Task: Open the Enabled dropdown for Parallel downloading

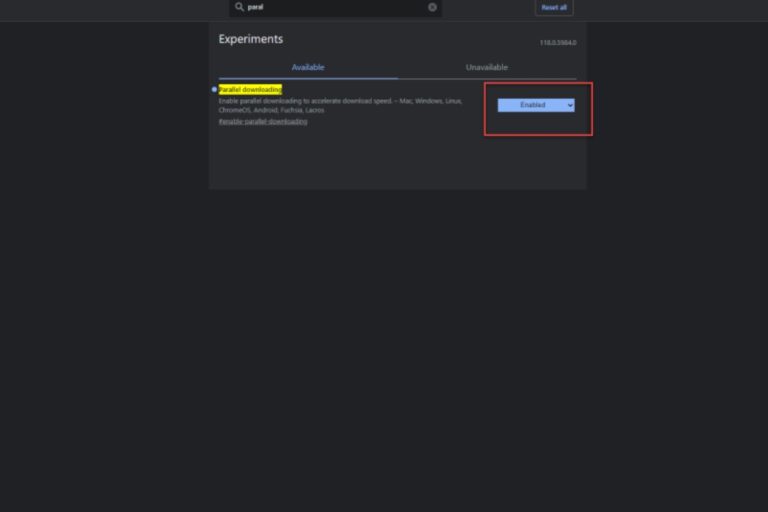Action: [x=536, y=105]
